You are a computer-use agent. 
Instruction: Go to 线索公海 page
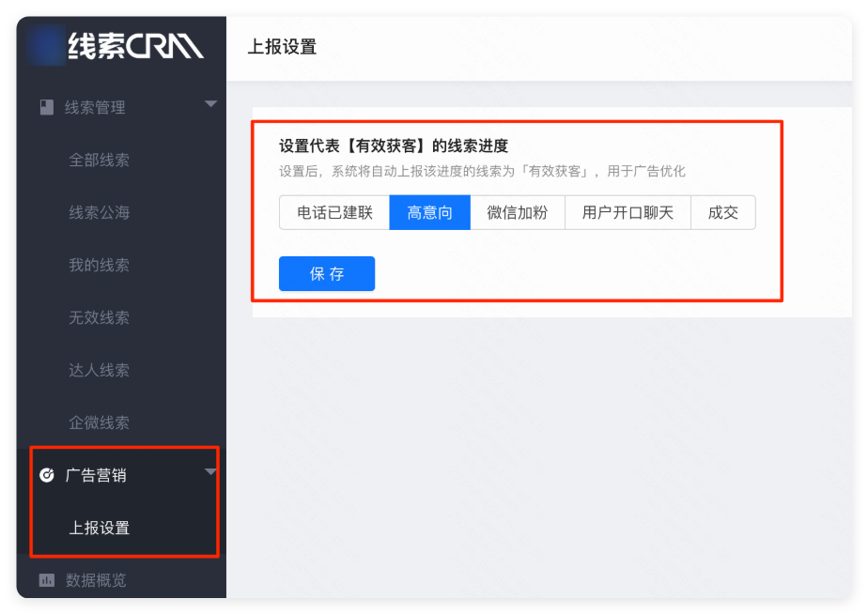(x=99, y=213)
